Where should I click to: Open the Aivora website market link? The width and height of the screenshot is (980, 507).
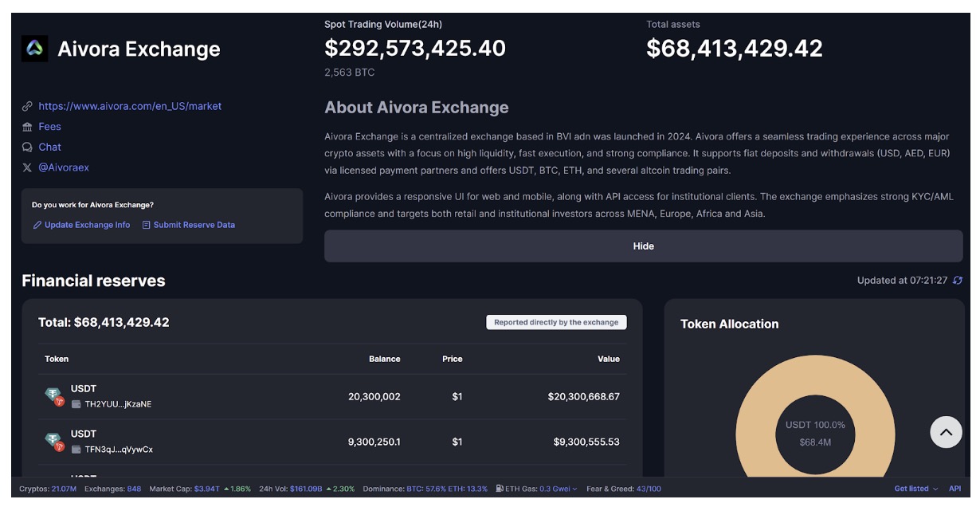(x=130, y=106)
